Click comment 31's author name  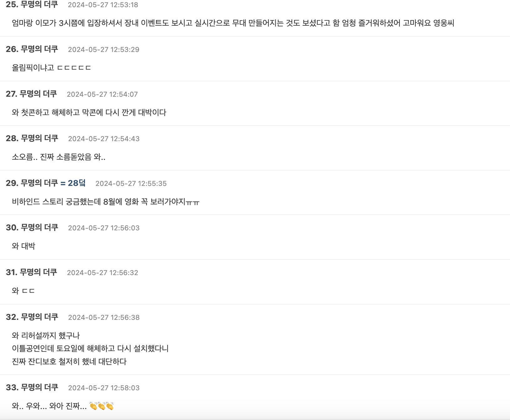click(38, 272)
